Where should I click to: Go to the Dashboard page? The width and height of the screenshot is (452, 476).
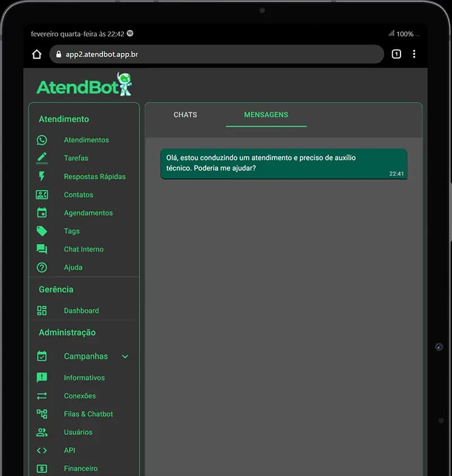pyautogui.click(x=81, y=311)
